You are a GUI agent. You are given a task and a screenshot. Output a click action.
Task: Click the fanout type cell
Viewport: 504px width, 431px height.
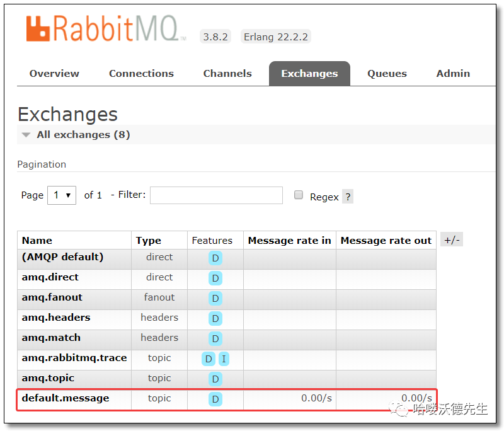[x=159, y=297]
